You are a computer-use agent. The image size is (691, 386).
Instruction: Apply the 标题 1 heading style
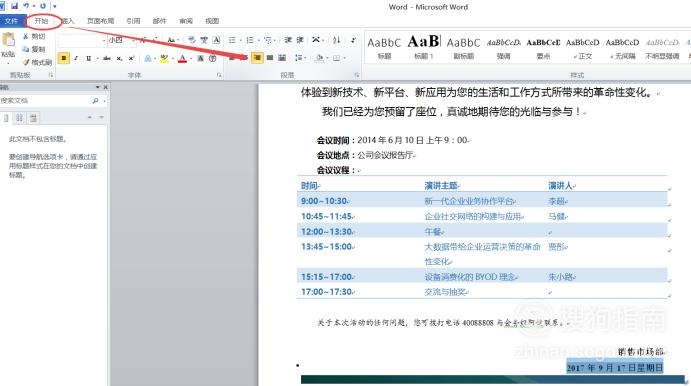424,48
